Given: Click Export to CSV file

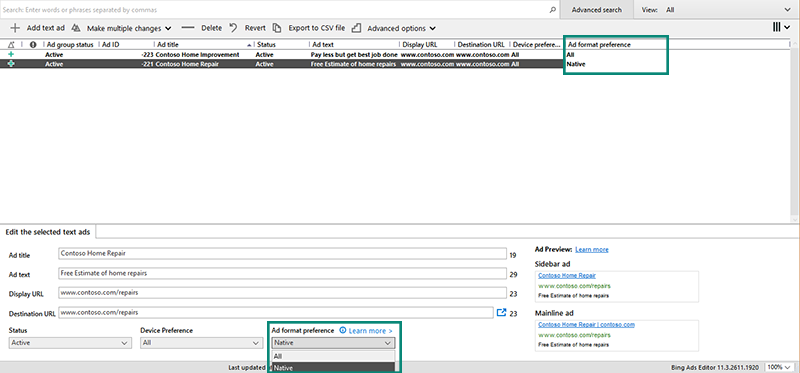Looking at the screenshot, I should click(x=316, y=28).
